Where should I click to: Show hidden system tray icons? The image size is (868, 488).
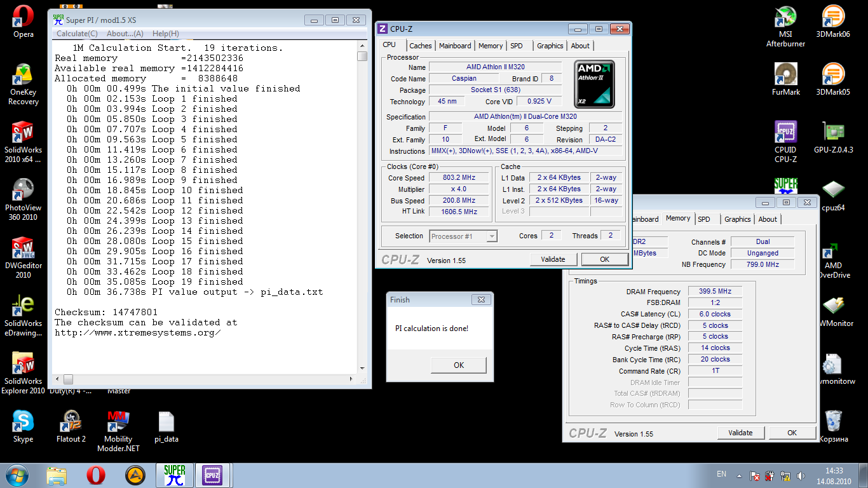click(739, 475)
